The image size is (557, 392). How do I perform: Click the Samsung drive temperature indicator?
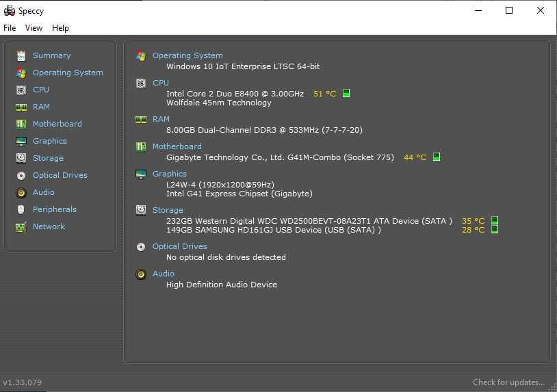tap(495, 229)
